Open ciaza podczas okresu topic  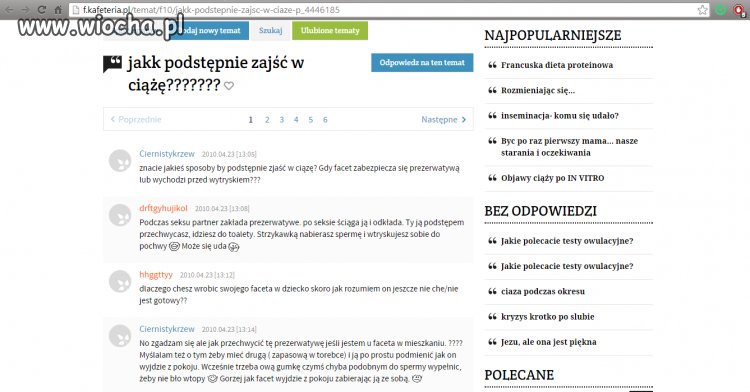pyautogui.click(x=543, y=292)
